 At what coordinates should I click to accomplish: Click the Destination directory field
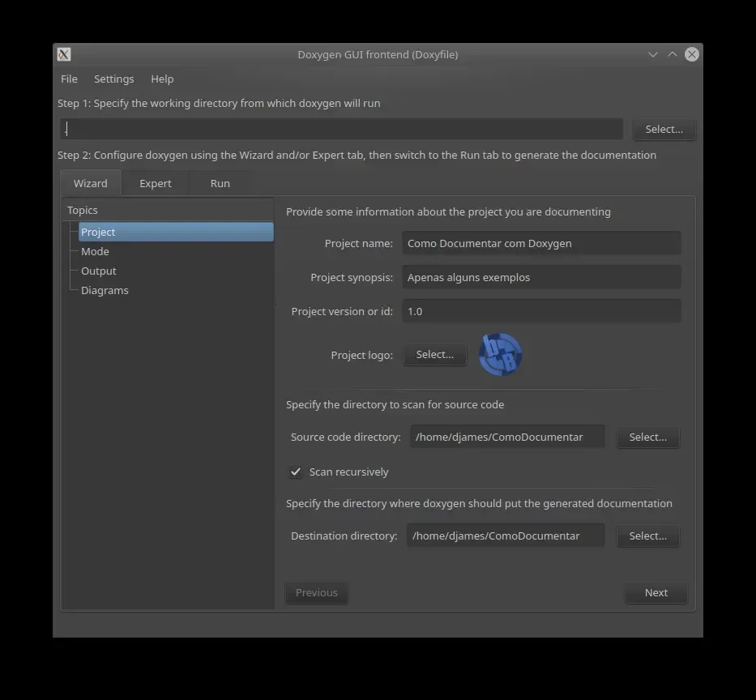(506, 536)
